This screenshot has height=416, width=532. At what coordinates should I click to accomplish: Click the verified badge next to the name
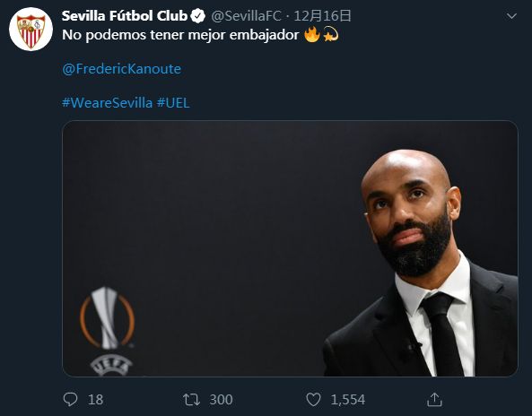click(197, 16)
